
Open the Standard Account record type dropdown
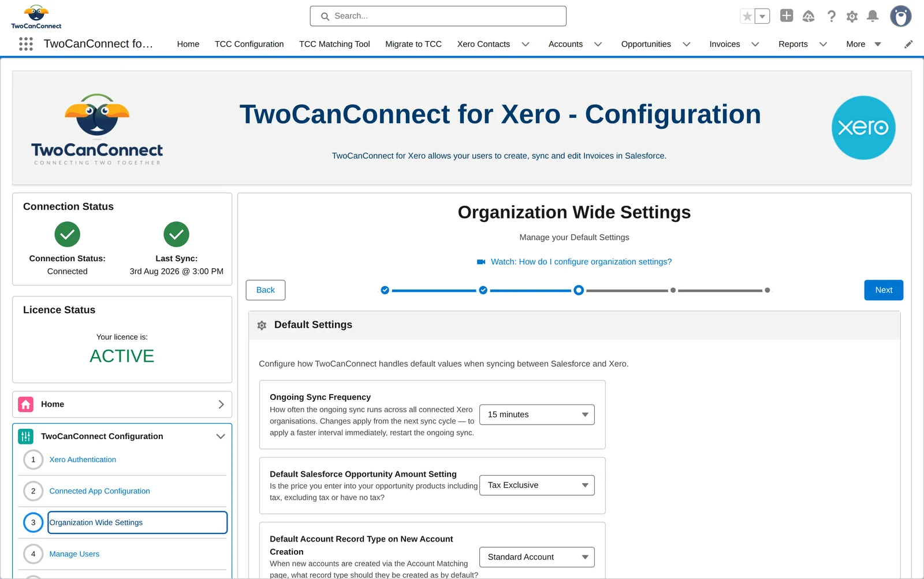[536, 557]
